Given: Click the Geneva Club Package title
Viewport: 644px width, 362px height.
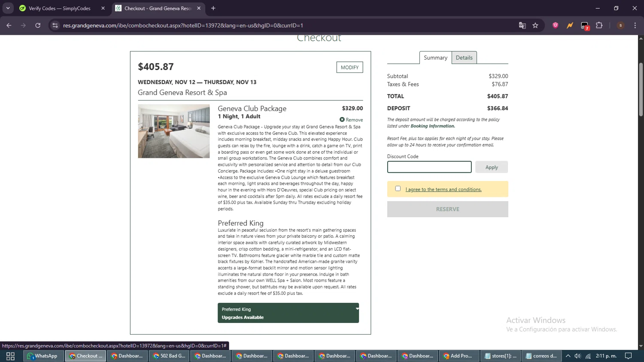Looking at the screenshot, I should click(x=252, y=109).
